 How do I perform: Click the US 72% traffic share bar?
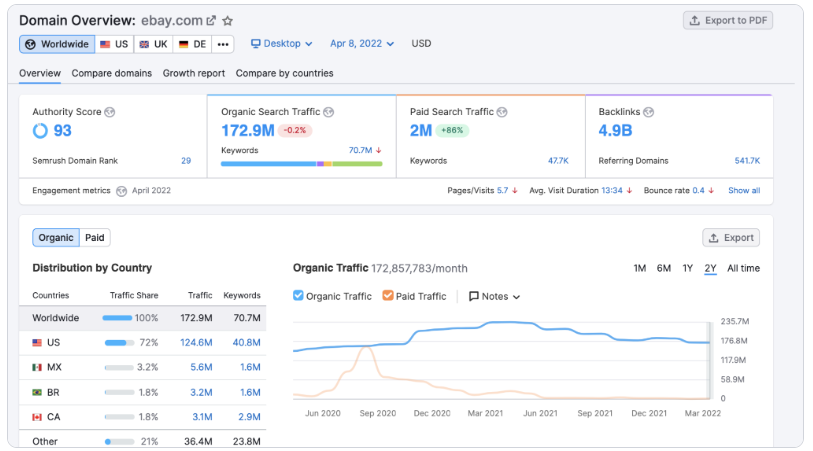pyautogui.click(x=119, y=343)
